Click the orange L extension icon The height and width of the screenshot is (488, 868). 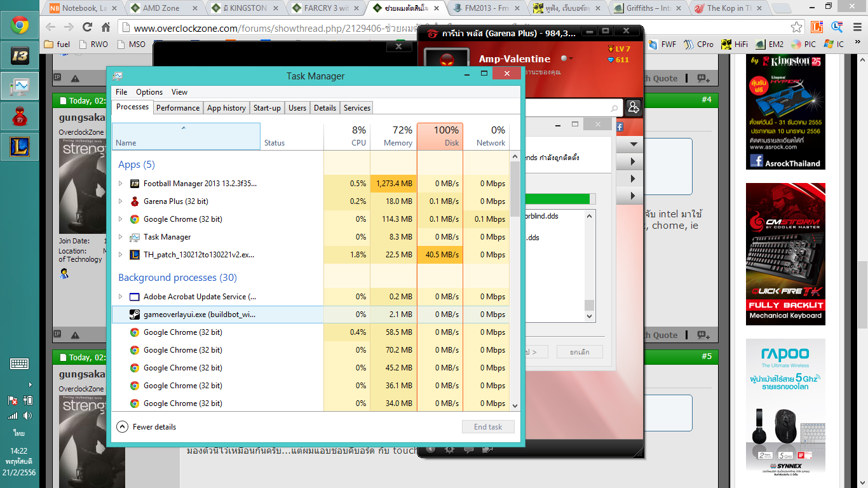(817, 27)
